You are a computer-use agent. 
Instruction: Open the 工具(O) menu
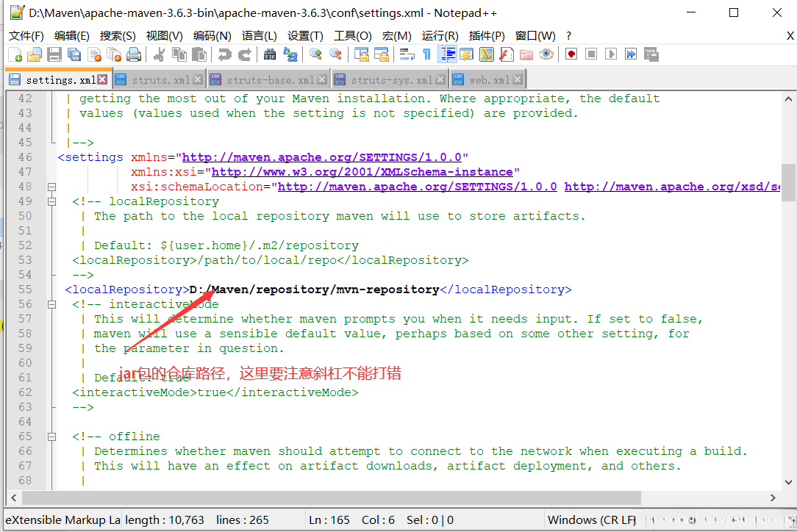pyautogui.click(x=353, y=35)
